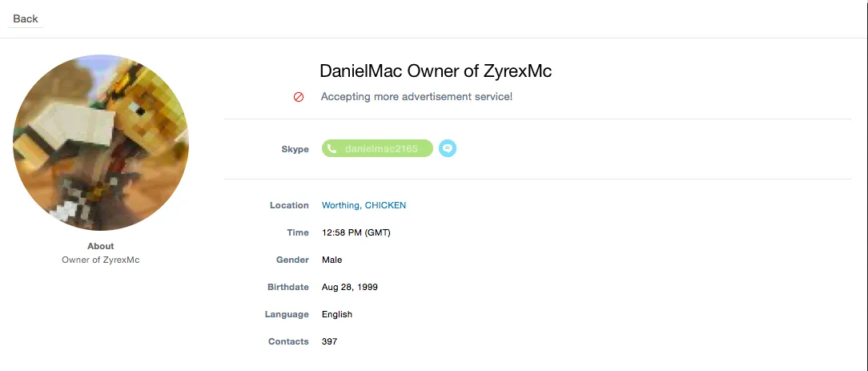The image size is (868, 371).
Task: Select the DanielMac Owner of ZyrexMc name
Action: (436, 71)
